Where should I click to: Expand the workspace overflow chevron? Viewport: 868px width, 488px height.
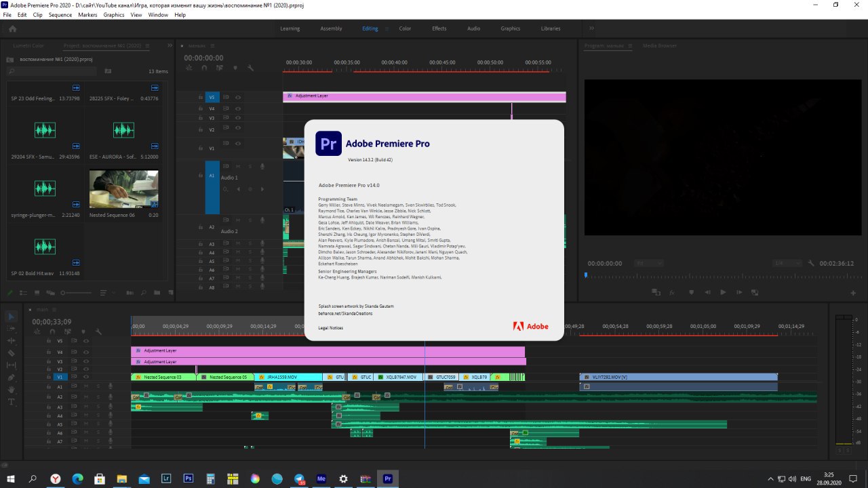[x=591, y=28]
